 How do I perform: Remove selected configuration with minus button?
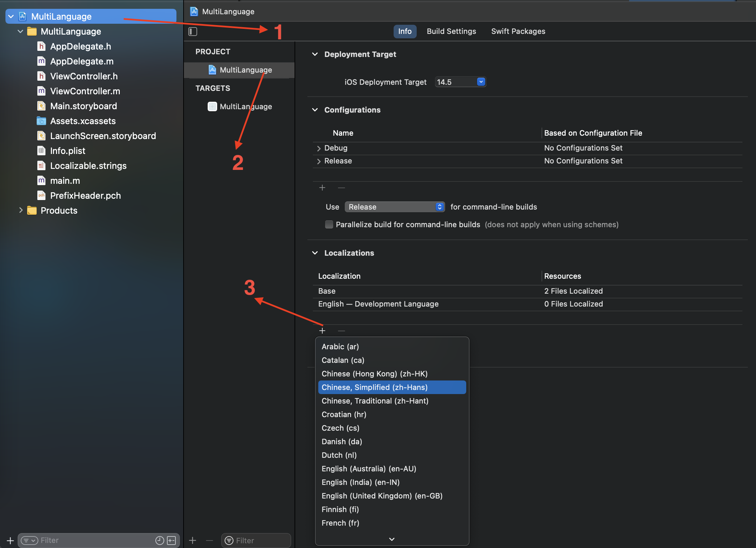[341, 188]
